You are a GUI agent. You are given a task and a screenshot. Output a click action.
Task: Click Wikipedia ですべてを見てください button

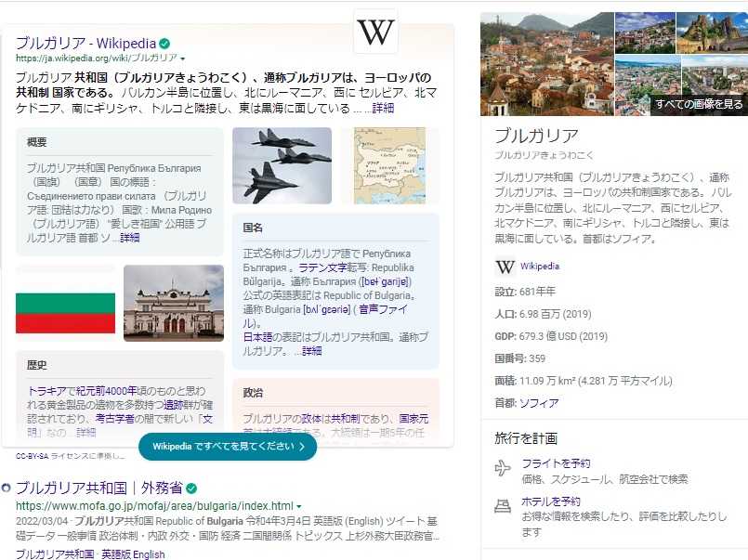(228, 447)
